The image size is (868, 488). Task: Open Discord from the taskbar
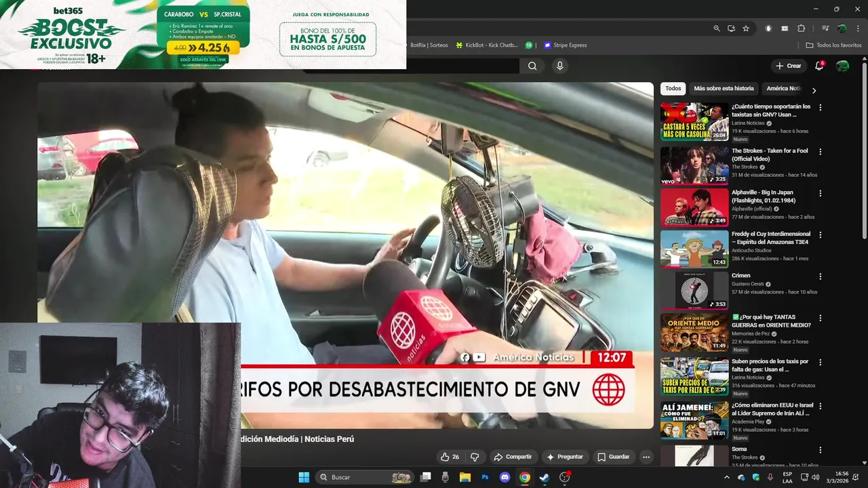pos(505,477)
